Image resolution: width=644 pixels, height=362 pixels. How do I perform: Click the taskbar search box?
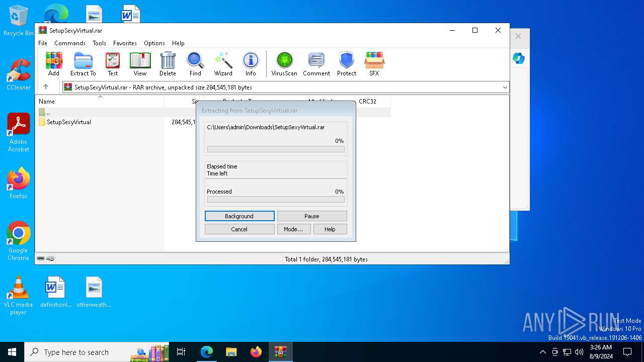point(97,352)
